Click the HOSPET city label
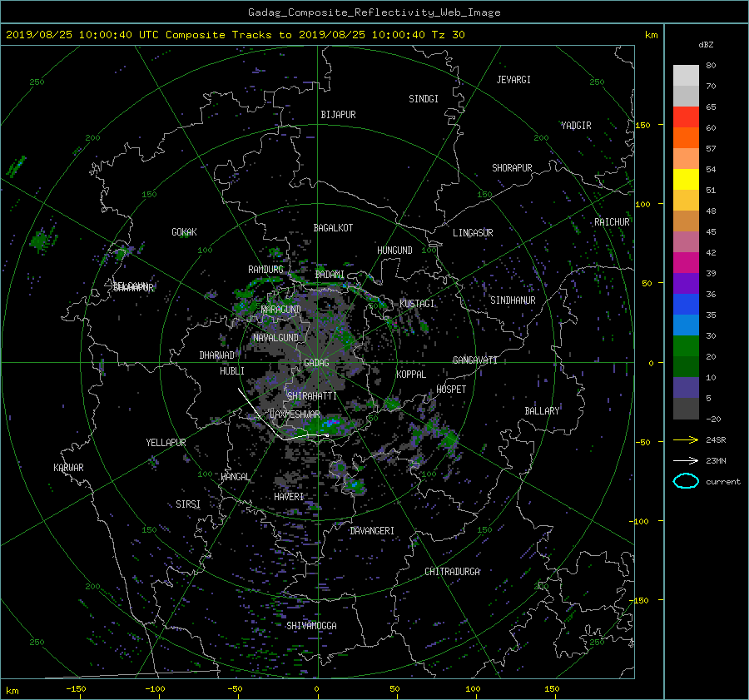The width and height of the screenshot is (749, 700). tap(451, 390)
